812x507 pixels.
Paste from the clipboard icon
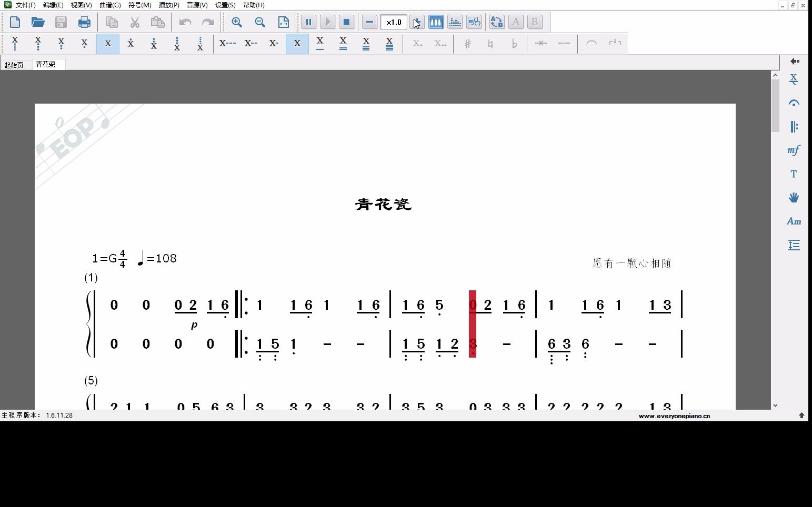coord(158,22)
